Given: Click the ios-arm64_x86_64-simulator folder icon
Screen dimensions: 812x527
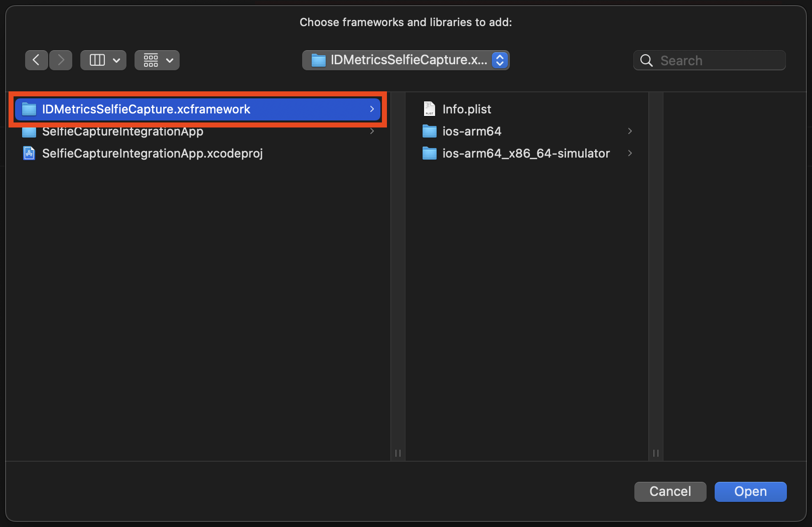Looking at the screenshot, I should pyautogui.click(x=430, y=154).
